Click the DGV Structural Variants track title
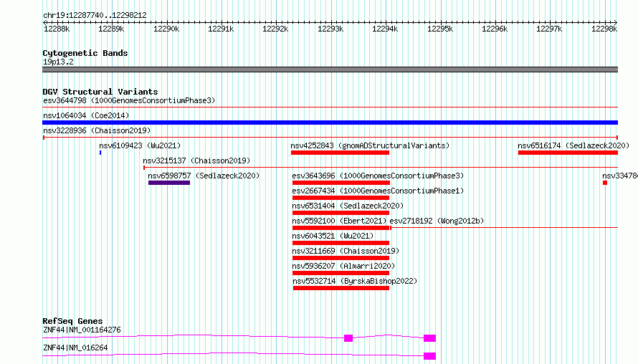This screenshot has width=638, height=364. pos(100,92)
